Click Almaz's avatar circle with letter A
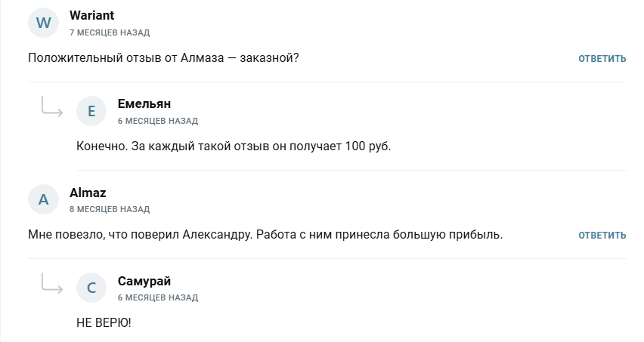The height and width of the screenshot is (342, 644). click(x=43, y=199)
